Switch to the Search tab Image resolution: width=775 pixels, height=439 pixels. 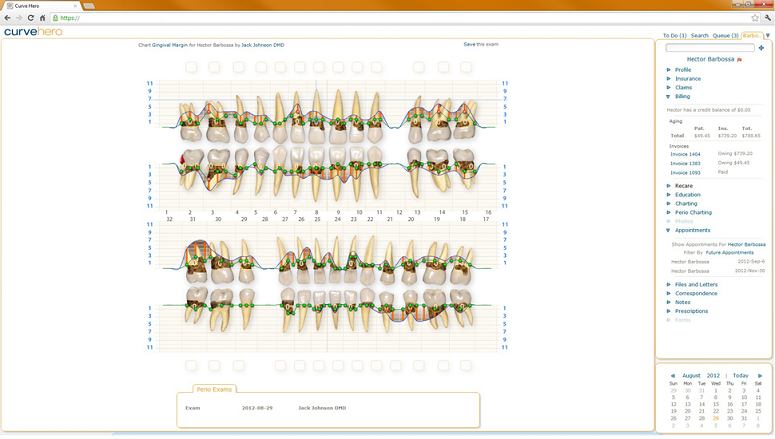point(699,36)
